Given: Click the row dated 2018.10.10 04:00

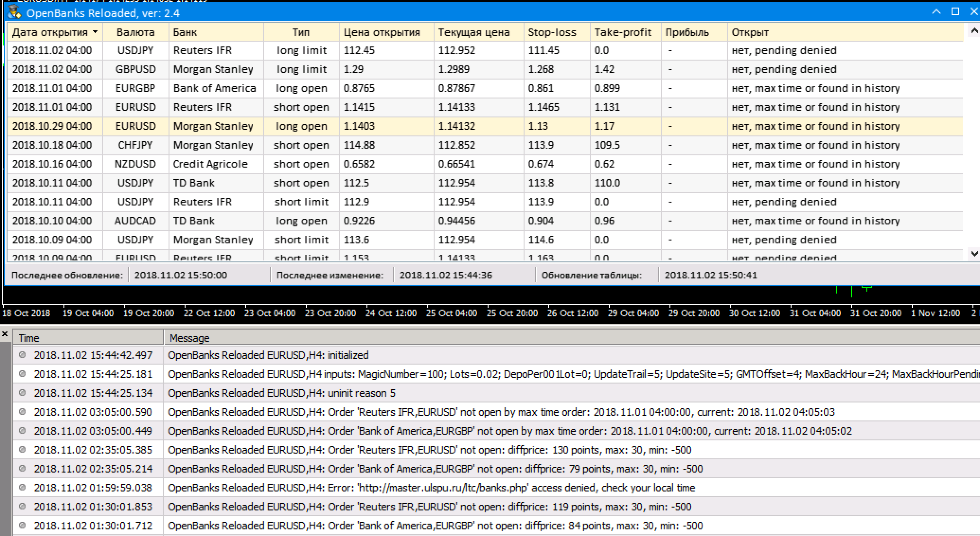Looking at the screenshot, I should tap(485, 221).
